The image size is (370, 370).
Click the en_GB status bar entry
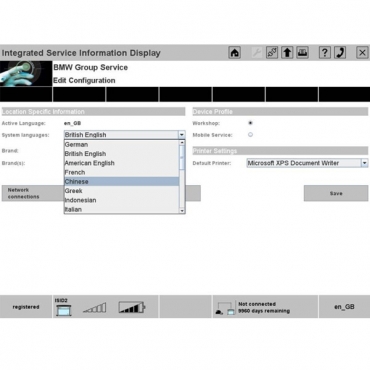344,307
